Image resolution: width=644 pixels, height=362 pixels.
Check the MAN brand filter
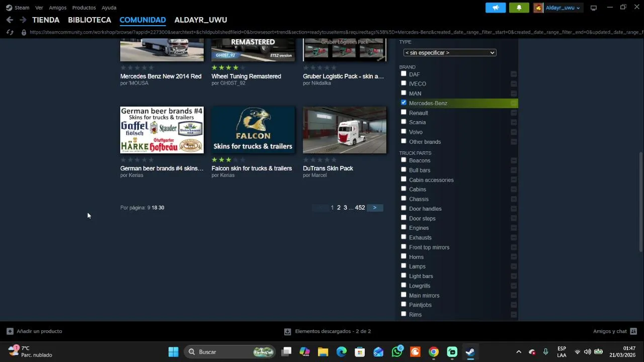tap(404, 93)
